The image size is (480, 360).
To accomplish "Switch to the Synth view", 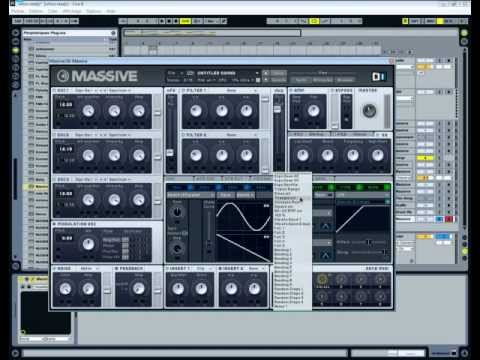I will (x=301, y=80).
